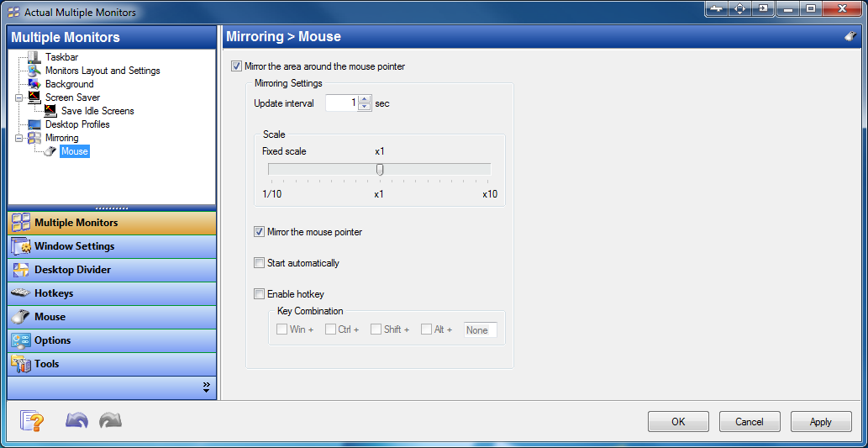Click the Desktop Divider sidebar icon
Image resolution: width=868 pixels, height=448 pixels.
pyautogui.click(x=21, y=270)
